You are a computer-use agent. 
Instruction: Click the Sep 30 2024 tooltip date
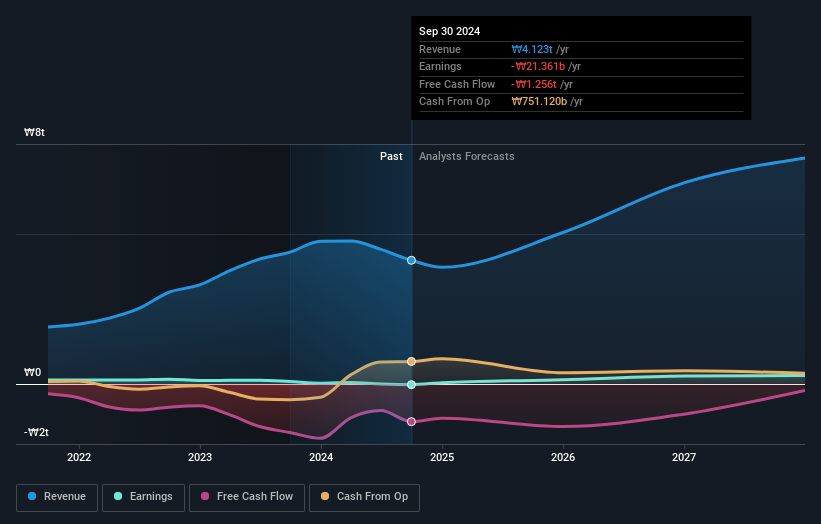[449, 31]
